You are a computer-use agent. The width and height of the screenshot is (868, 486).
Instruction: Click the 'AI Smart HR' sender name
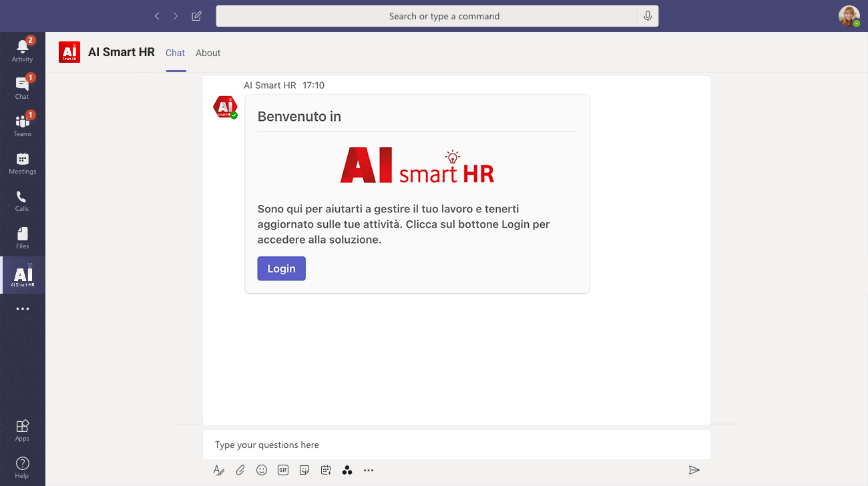pos(270,85)
